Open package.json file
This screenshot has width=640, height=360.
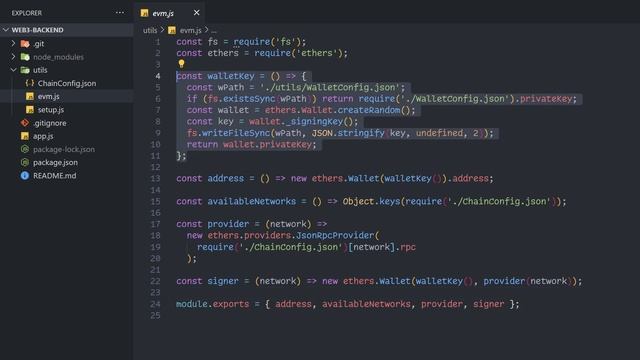tap(55, 162)
